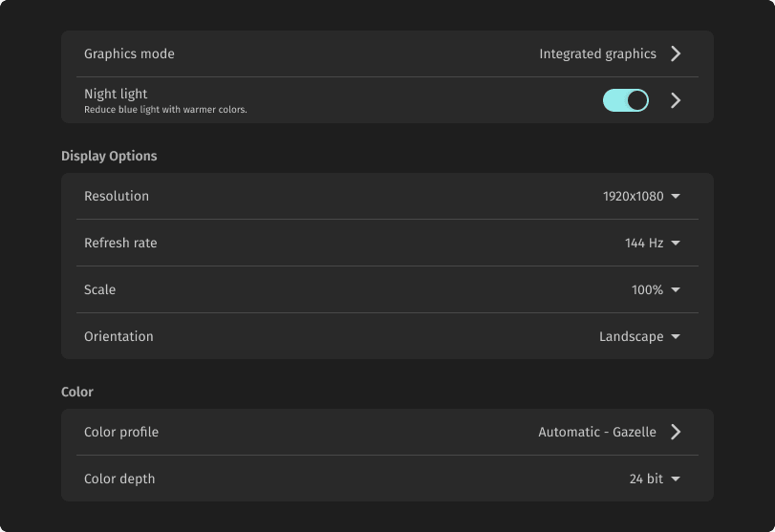This screenshot has height=532, width=775.
Task: Click the Resolution dropdown triangle icon
Action: point(676,197)
